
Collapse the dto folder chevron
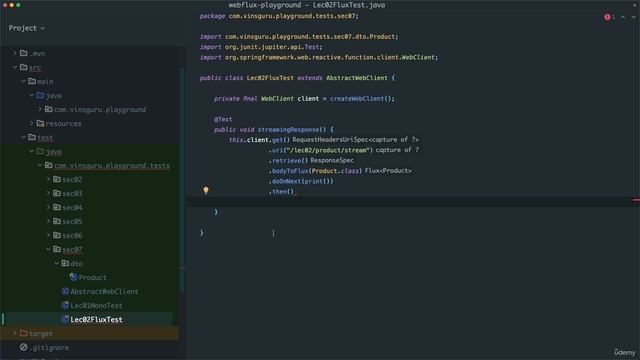tap(57, 263)
